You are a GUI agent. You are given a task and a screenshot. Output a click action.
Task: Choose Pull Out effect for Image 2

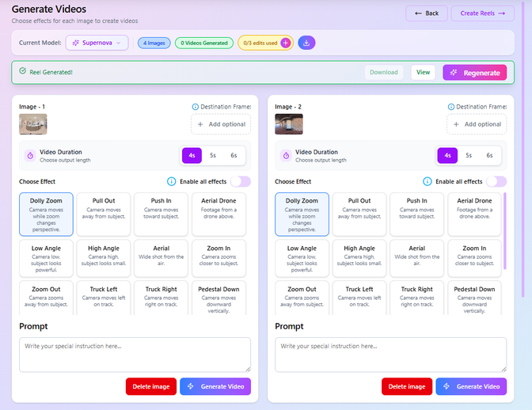pos(359,214)
